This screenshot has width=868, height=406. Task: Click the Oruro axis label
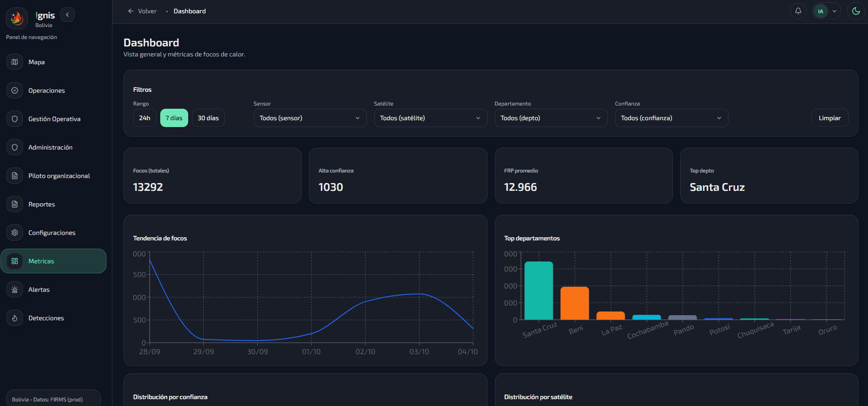point(828,330)
